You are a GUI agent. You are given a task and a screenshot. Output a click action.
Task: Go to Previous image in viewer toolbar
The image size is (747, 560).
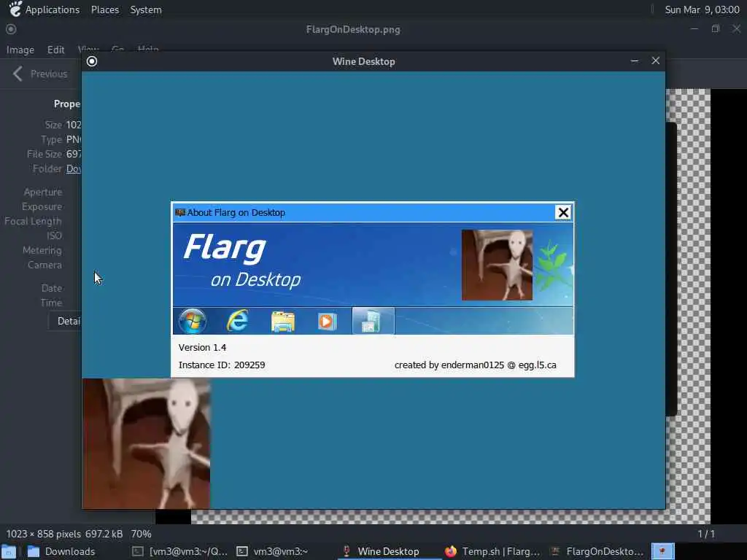click(x=40, y=74)
